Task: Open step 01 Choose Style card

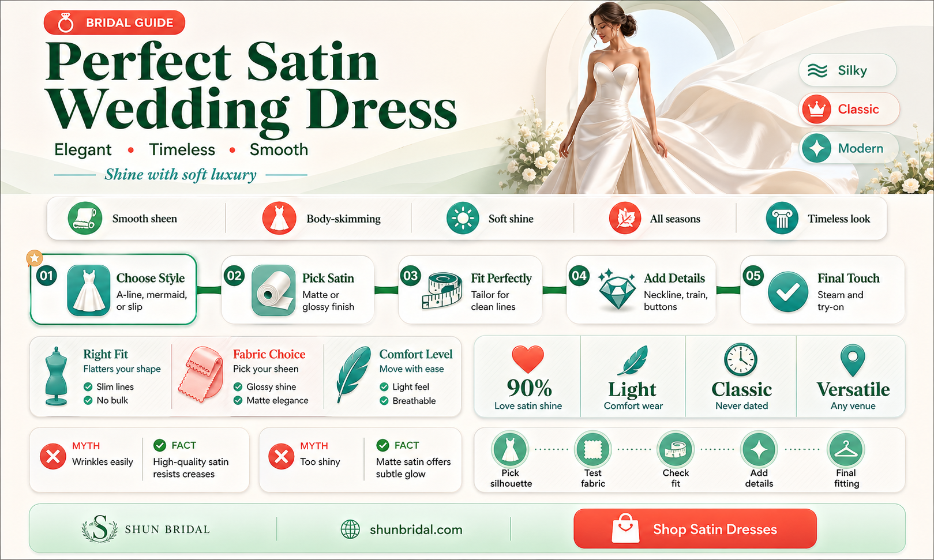Action: click(x=113, y=290)
